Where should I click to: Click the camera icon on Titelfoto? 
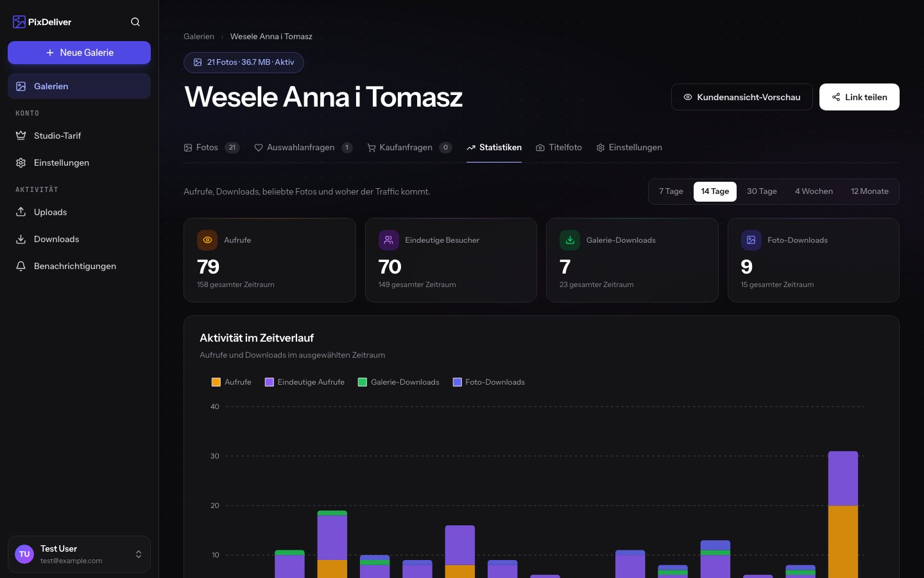(x=540, y=148)
